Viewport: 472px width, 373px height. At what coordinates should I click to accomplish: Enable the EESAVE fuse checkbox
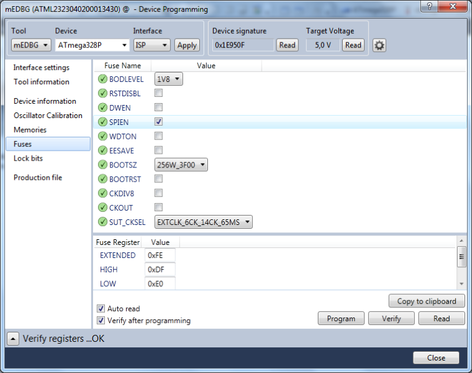pyautogui.click(x=158, y=150)
